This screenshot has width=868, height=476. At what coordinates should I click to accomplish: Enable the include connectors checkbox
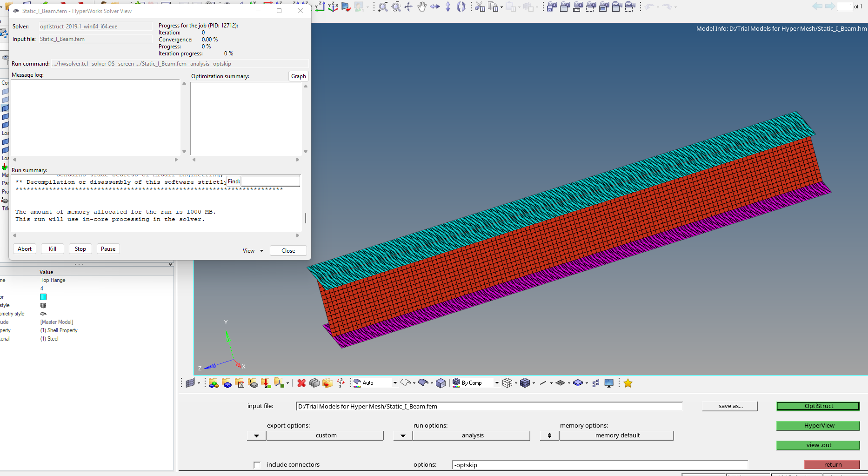(x=257, y=464)
